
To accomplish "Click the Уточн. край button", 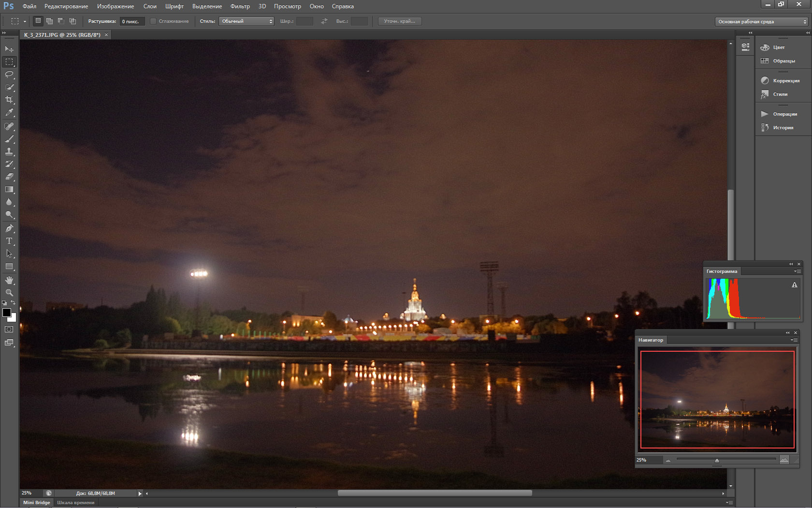I will tap(400, 21).
